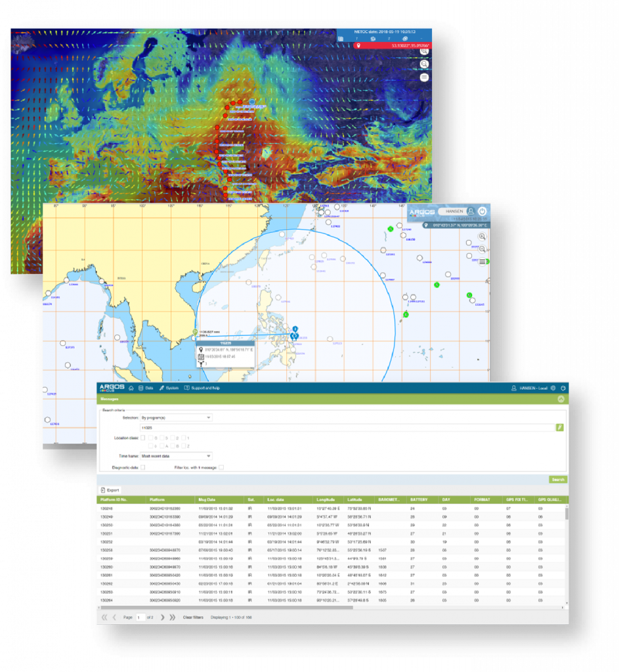Click the green pencil icon beside the program field

(x=560, y=427)
